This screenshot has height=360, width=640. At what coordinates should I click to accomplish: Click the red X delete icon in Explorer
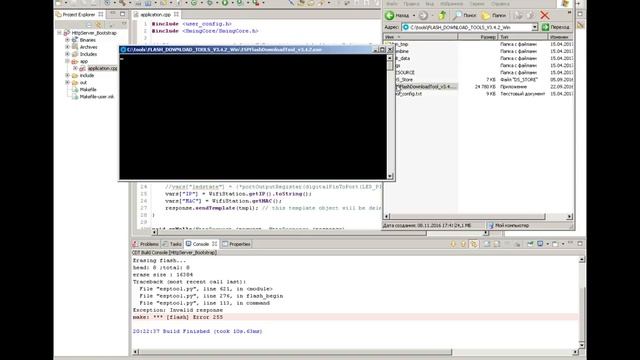click(x=544, y=16)
